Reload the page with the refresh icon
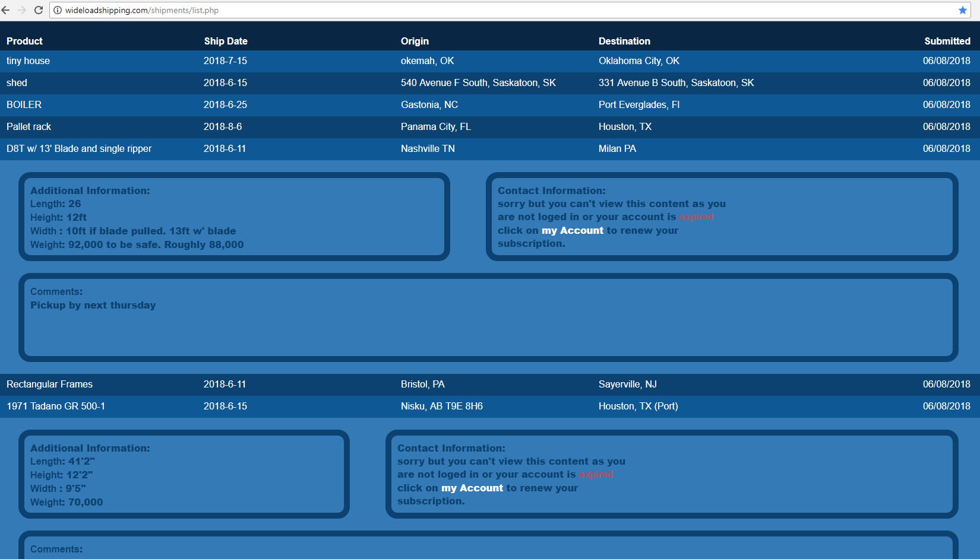 39,10
